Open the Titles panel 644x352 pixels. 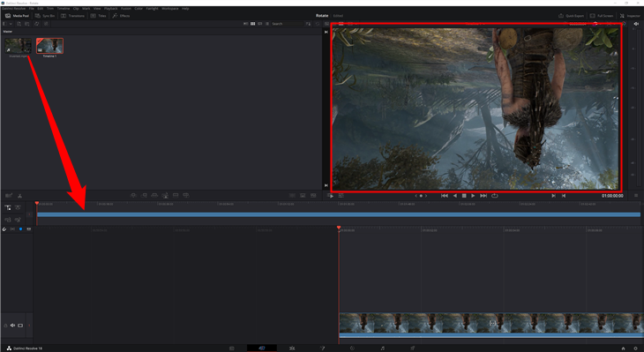[x=99, y=16]
